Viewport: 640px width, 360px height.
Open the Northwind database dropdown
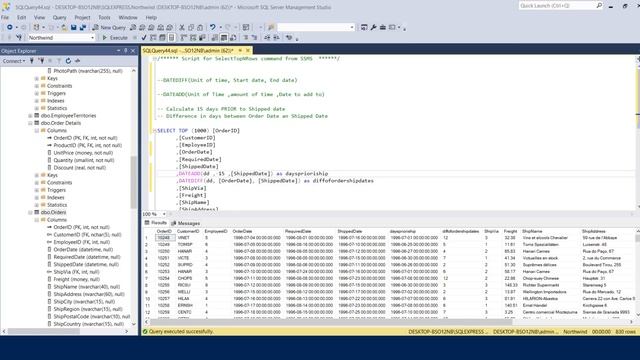coord(92,38)
